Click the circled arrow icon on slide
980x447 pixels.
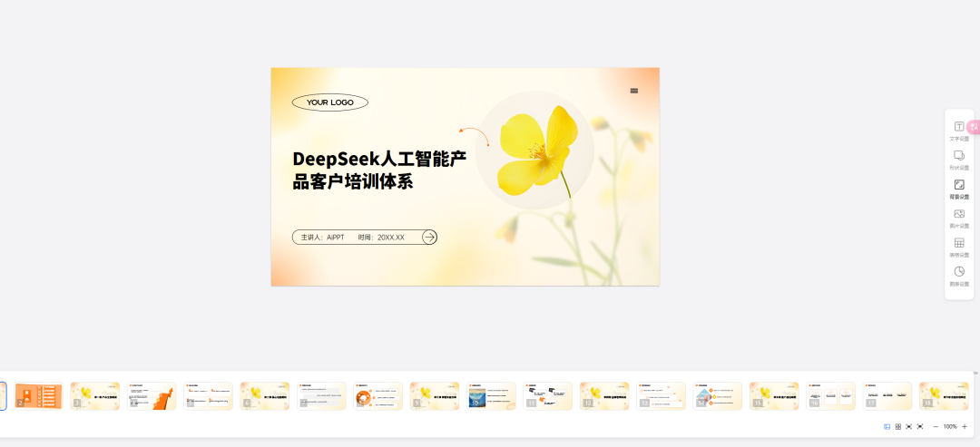429,238
